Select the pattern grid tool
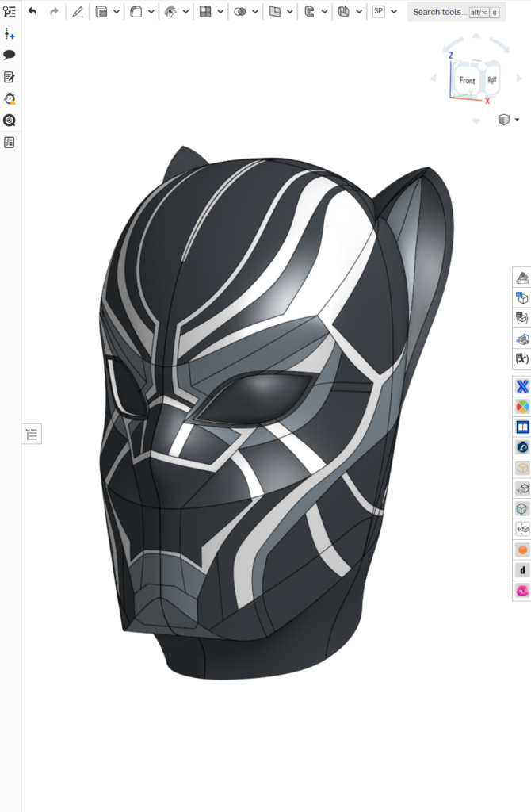This screenshot has height=812, width=531. click(205, 11)
